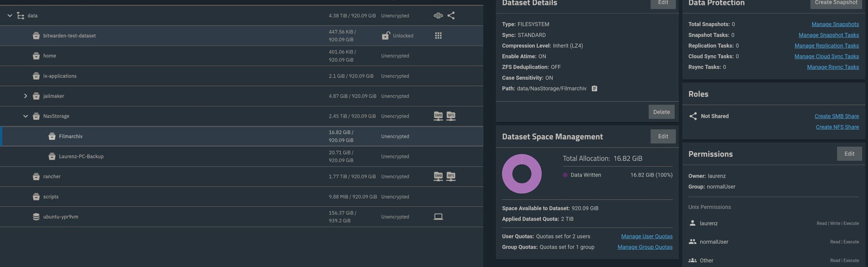Edit the Dataset Space Management settings

(663, 137)
